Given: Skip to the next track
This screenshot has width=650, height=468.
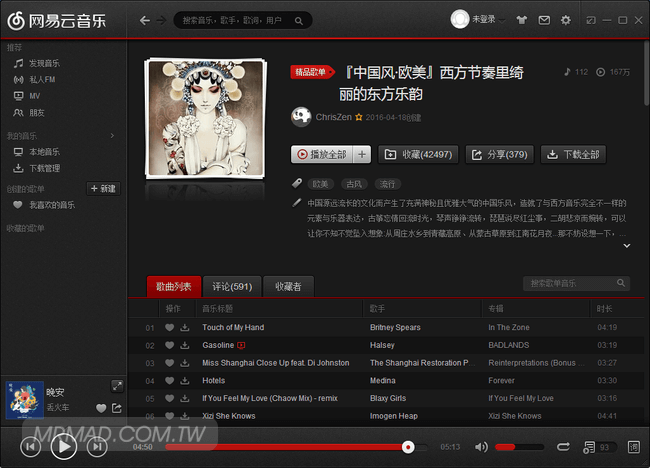Looking at the screenshot, I should pos(96,446).
